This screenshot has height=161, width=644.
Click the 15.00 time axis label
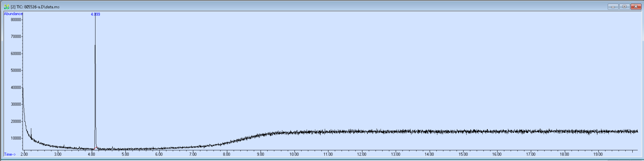coord(463,154)
